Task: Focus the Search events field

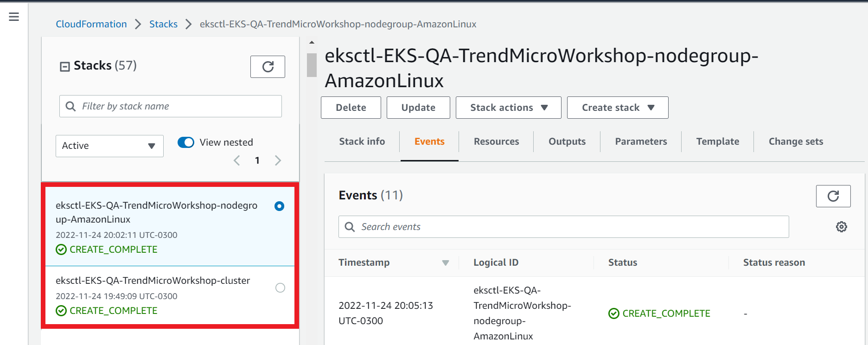Action: click(564, 227)
